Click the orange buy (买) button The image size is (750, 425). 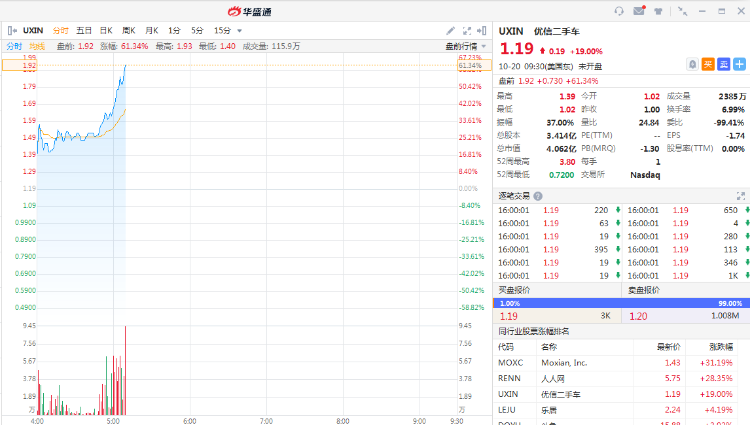tap(708, 64)
